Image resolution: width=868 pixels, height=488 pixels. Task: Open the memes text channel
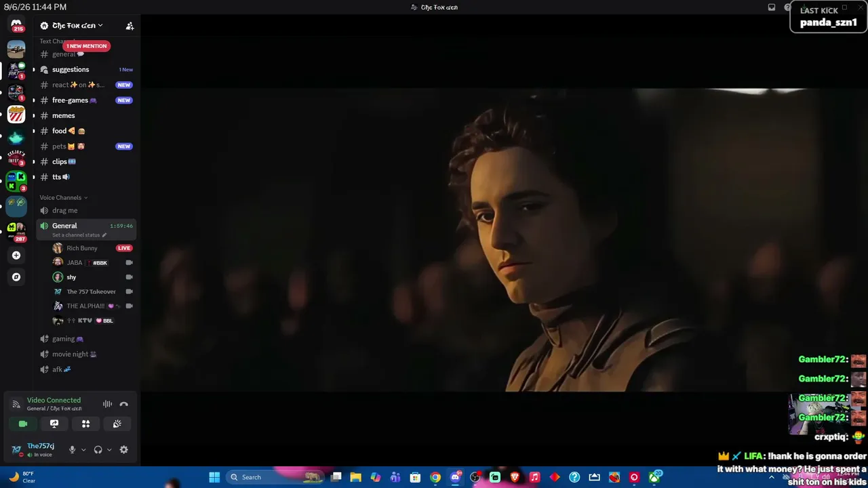click(86, 115)
